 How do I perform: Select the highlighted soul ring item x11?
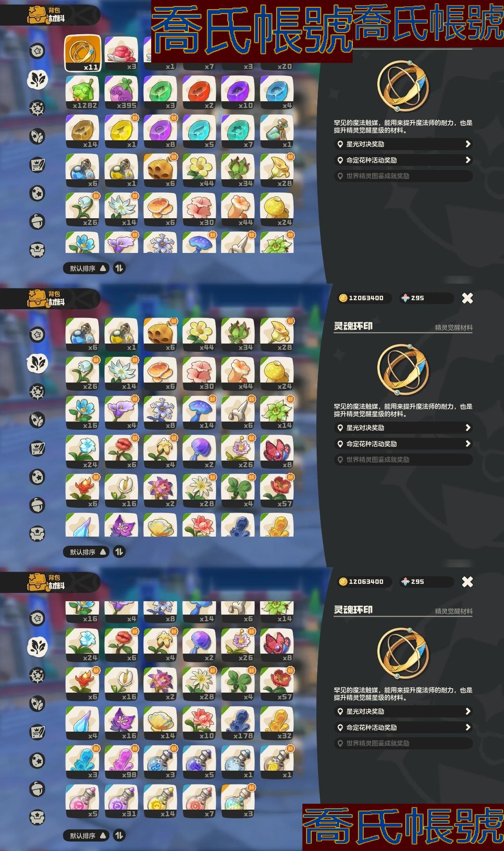[x=83, y=54]
